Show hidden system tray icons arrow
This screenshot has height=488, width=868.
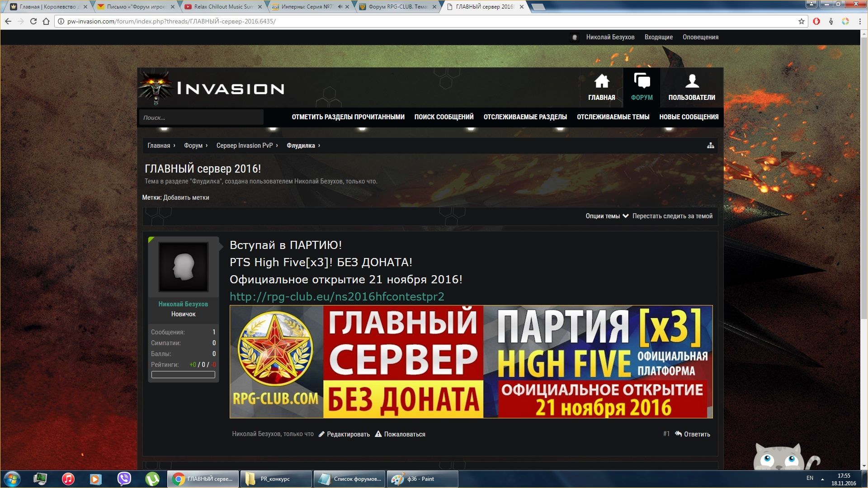pyautogui.click(x=822, y=479)
